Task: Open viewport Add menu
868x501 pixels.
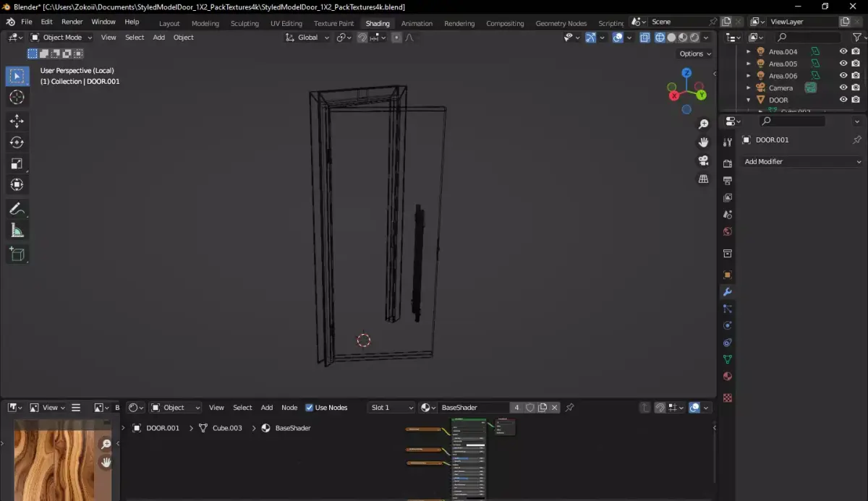Action: tap(158, 38)
